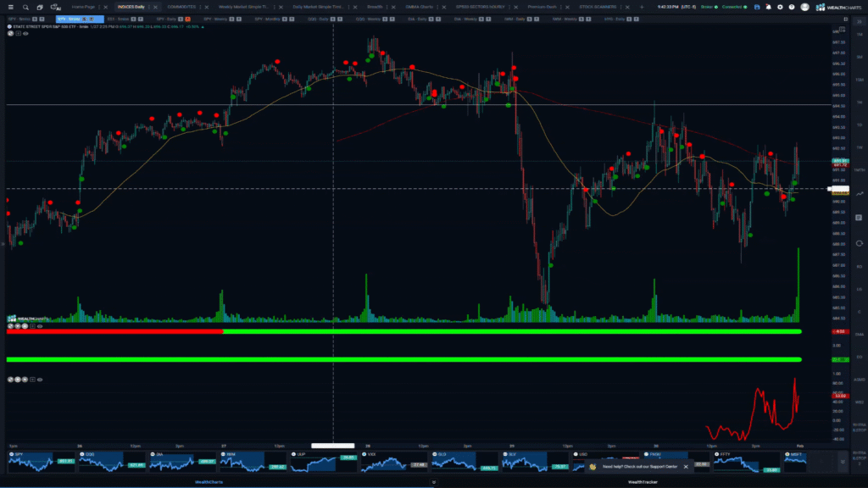Collapse the indicator panel with the minus icon
Image resolution: width=868 pixels, height=488 pixels.
click(x=32, y=379)
